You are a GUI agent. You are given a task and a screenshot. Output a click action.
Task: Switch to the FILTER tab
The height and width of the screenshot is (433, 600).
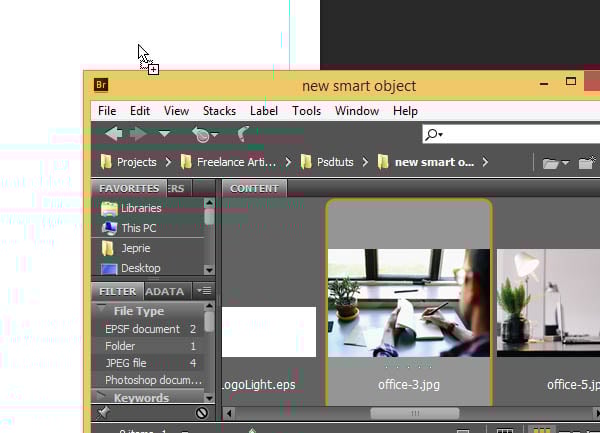click(x=117, y=291)
